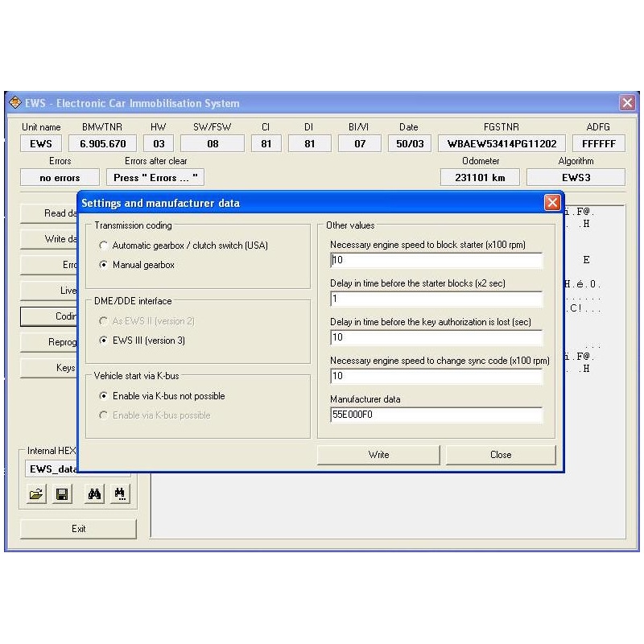Click the binoculars Find icon
The width and height of the screenshot is (644, 644).
pyautogui.click(x=94, y=494)
